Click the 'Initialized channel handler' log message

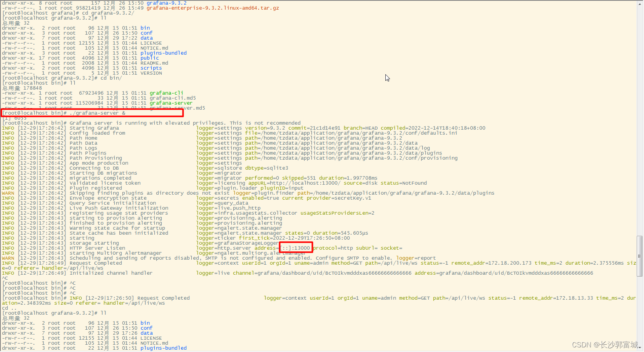tap(111, 273)
